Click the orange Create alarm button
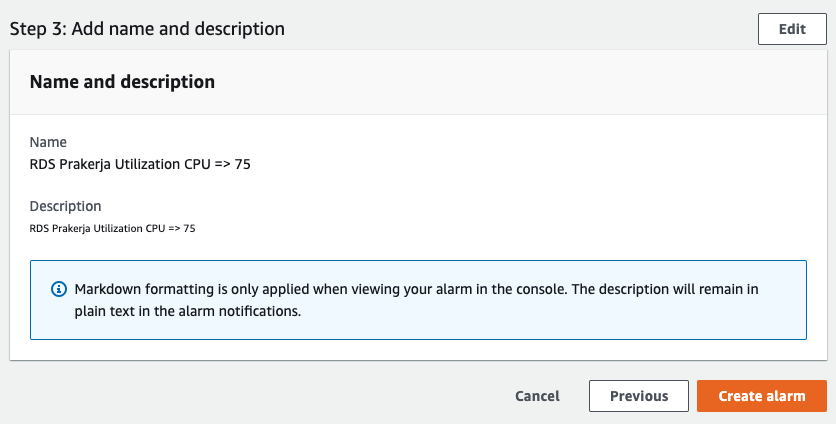836x424 pixels. pos(762,396)
